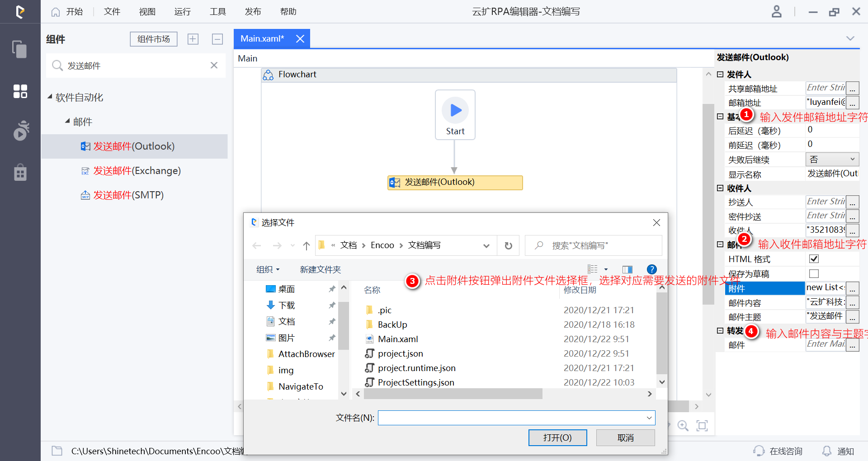
Task: Open the 文件名 combo box dropdown
Action: coord(649,418)
